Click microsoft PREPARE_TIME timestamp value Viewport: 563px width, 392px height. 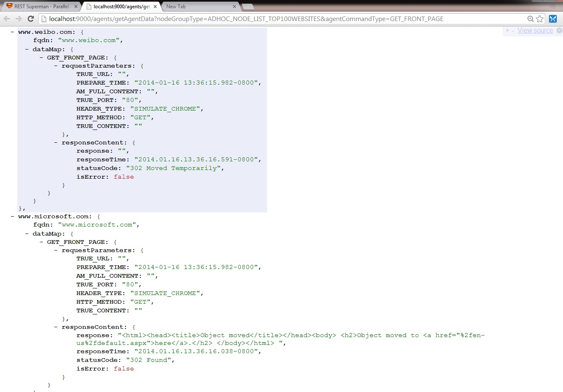196,267
